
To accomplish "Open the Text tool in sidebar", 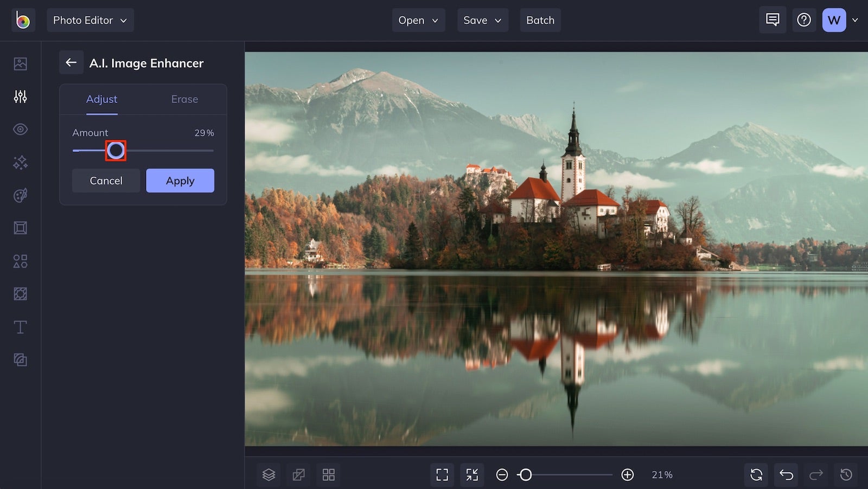I will (x=20, y=326).
